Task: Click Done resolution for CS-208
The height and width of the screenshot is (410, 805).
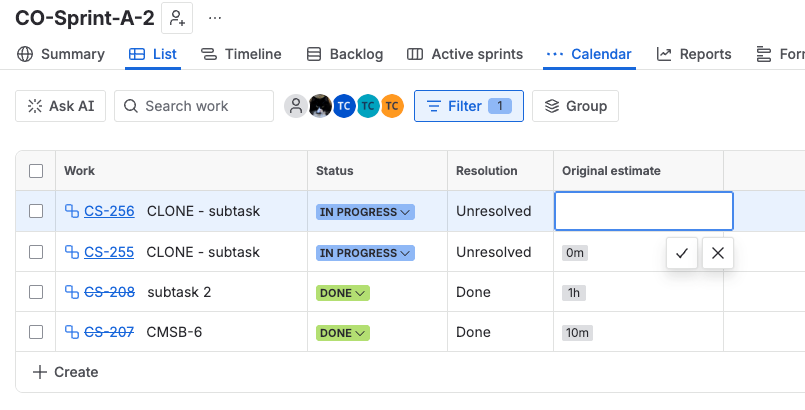Action: click(473, 292)
